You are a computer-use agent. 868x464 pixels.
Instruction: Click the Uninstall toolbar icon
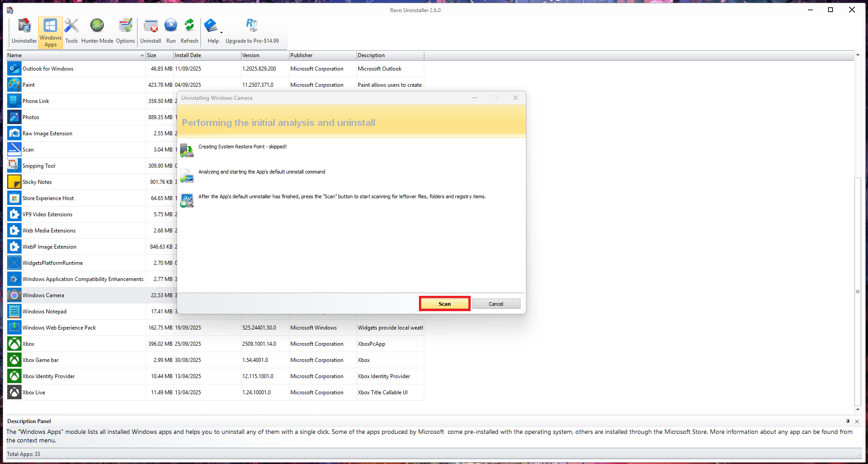point(151,31)
